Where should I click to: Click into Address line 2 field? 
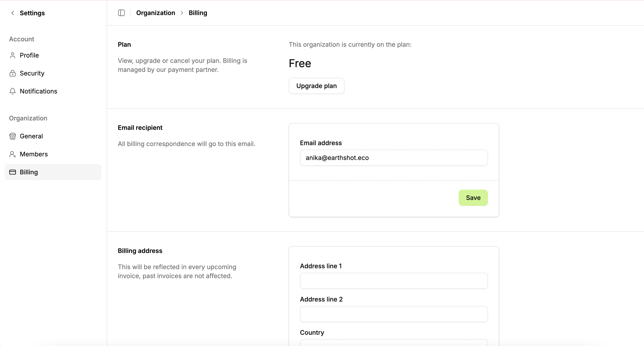pos(394,314)
